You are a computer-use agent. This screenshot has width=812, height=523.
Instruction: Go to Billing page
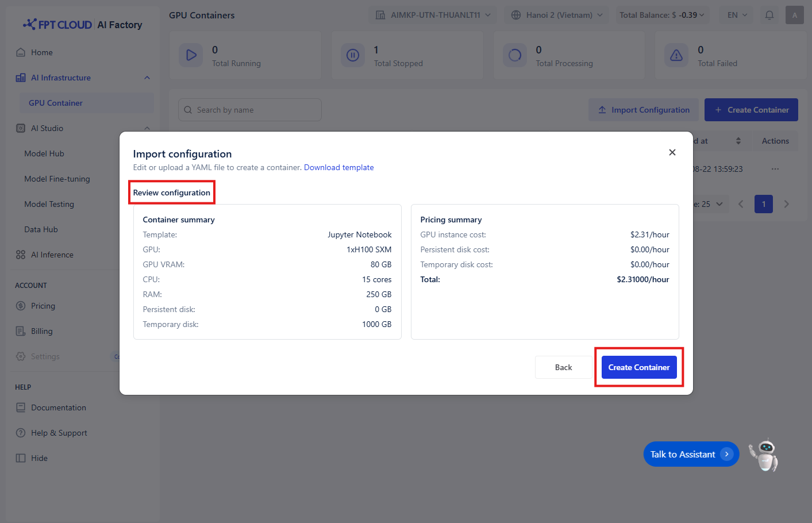click(42, 331)
